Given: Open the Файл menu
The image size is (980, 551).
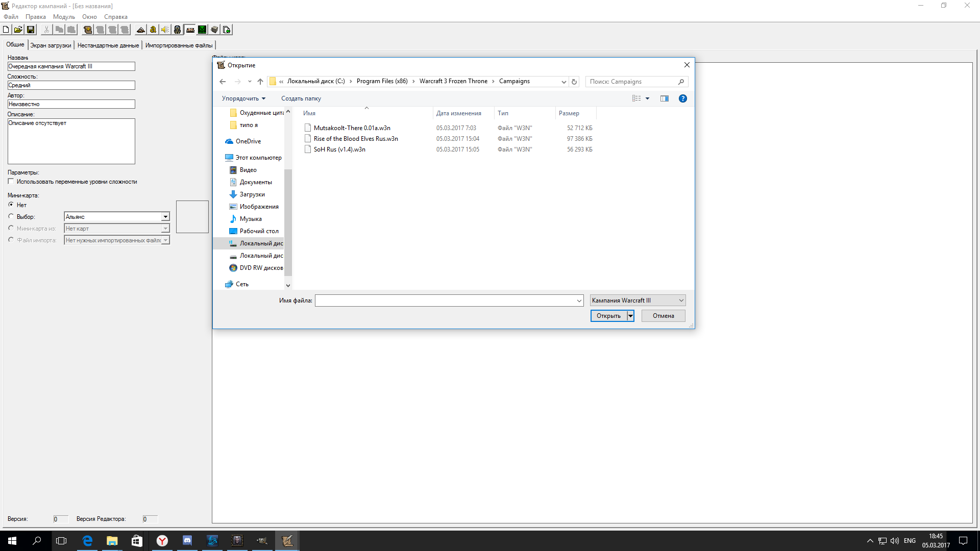Looking at the screenshot, I should point(11,17).
